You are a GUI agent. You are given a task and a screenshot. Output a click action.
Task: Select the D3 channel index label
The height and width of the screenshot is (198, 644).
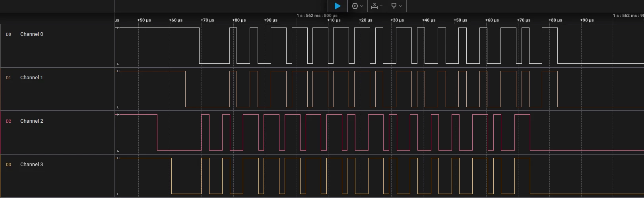click(x=8, y=165)
